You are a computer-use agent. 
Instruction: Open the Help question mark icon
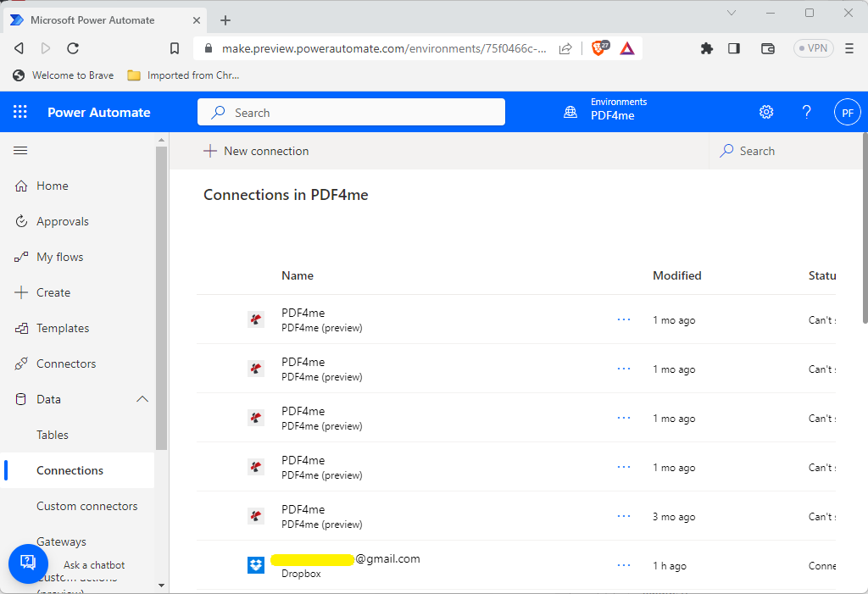(x=806, y=111)
